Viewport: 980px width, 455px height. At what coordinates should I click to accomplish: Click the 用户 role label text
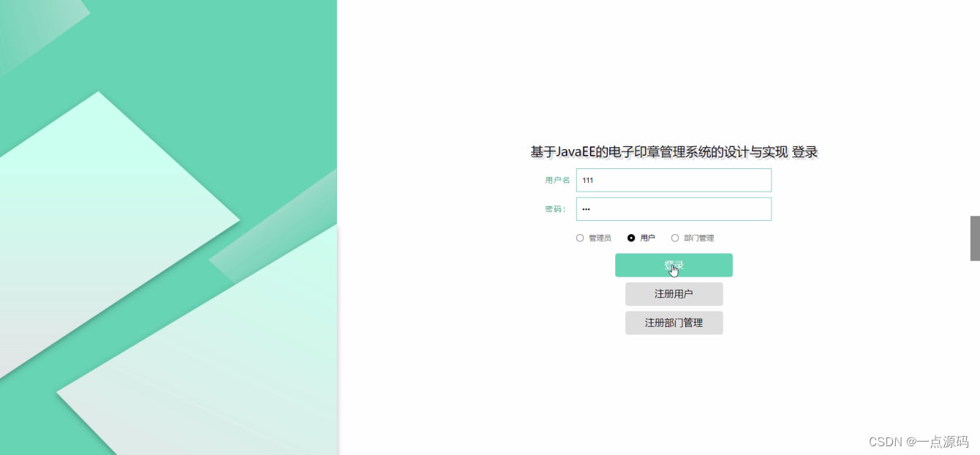pyautogui.click(x=647, y=238)
